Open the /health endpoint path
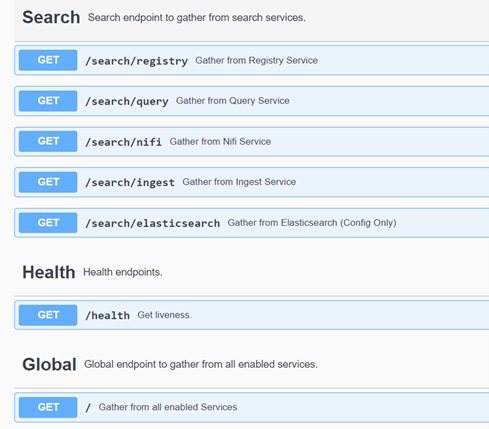Image resolution: width=489 pixels, height=429 pixels. pos(107,315)
